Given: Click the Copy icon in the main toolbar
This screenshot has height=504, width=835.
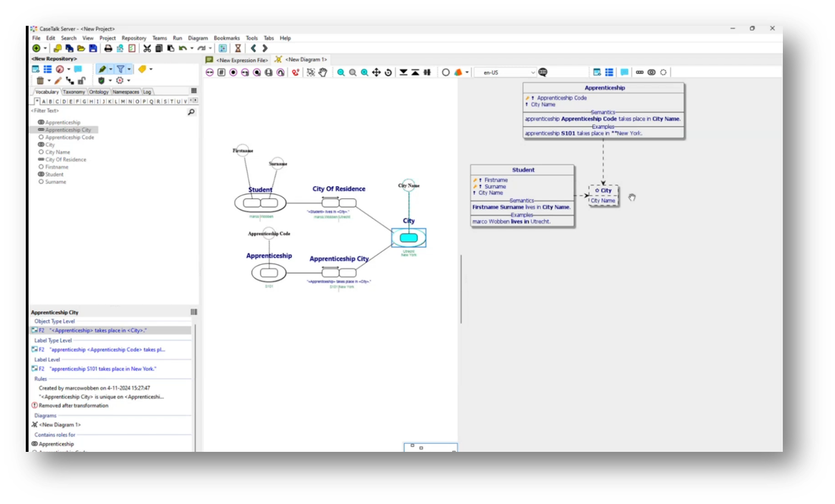Looking at the screenshot, I should point(159,48).
